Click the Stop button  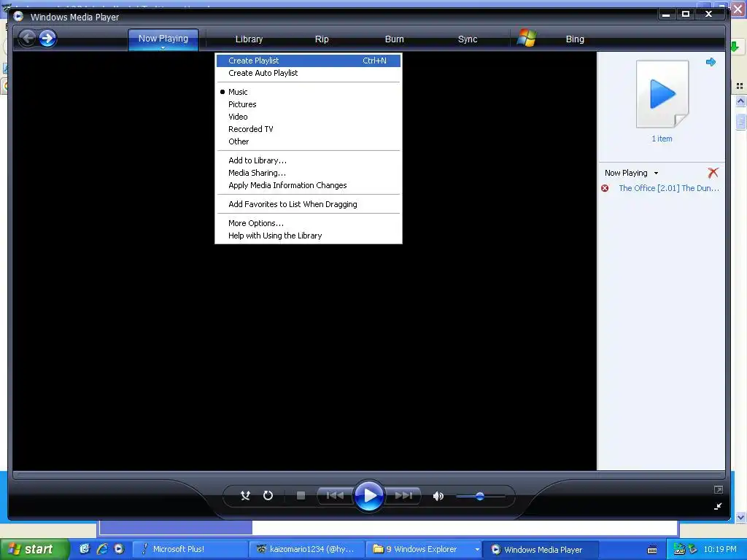[301, 496]
